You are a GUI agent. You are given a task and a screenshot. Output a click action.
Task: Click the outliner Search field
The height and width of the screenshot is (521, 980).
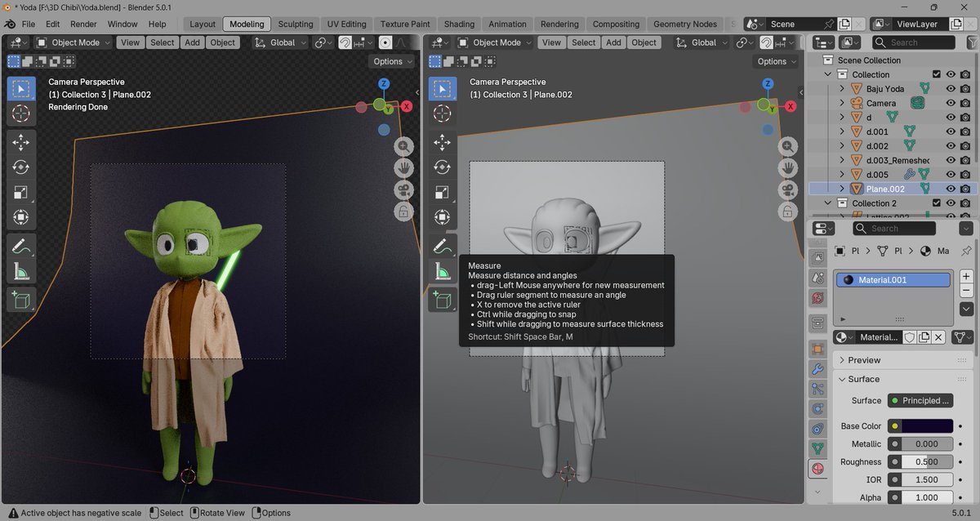tap(913, 42)
